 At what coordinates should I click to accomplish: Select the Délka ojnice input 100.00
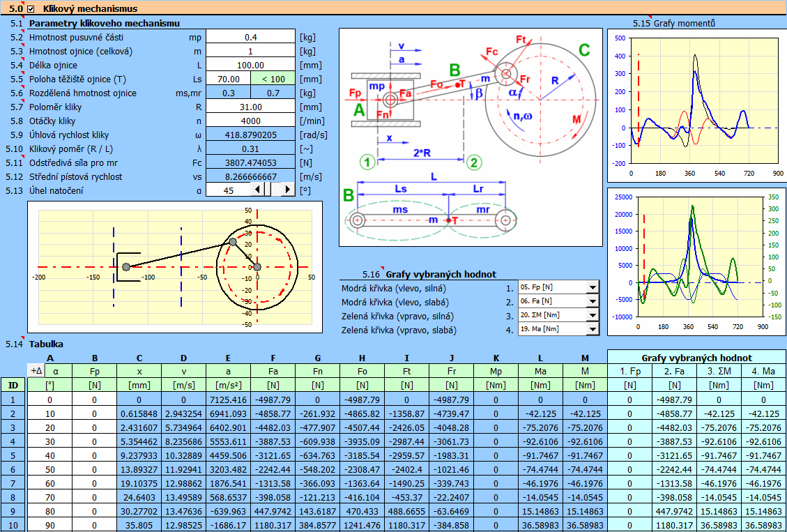coord(251,65)
